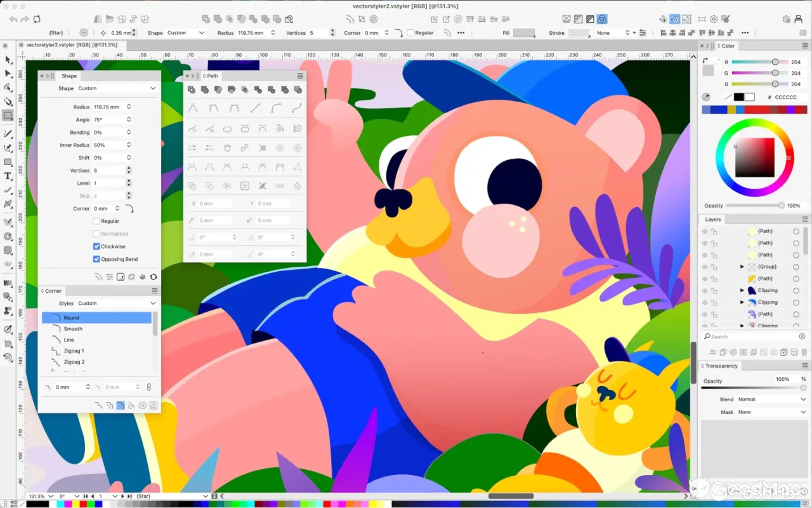812x508 pixels.
Task: Click the Fill color swatch in toolbar
Action: [x=524, y=33]
